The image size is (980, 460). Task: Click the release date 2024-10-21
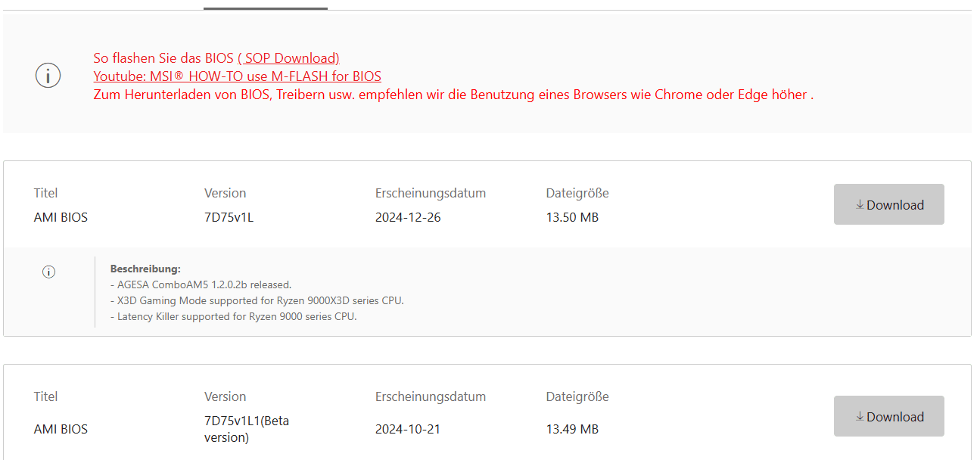[x=408, y=429]
